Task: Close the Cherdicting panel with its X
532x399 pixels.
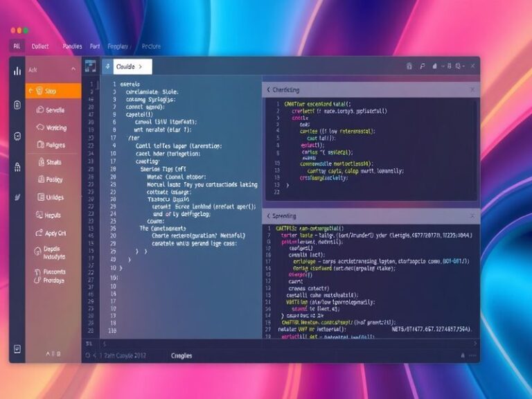Action: [472, 89]
